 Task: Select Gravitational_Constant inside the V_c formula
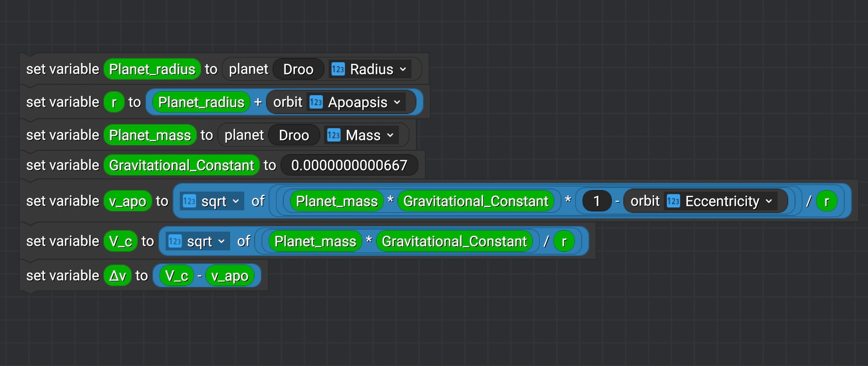(454, 242)
